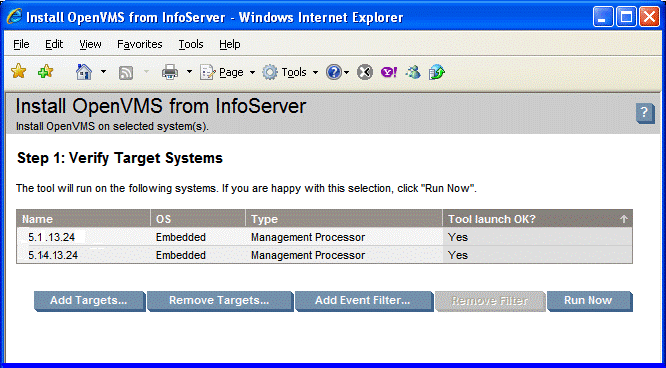Select the 5.14.13.24 target row

point(325,255)
